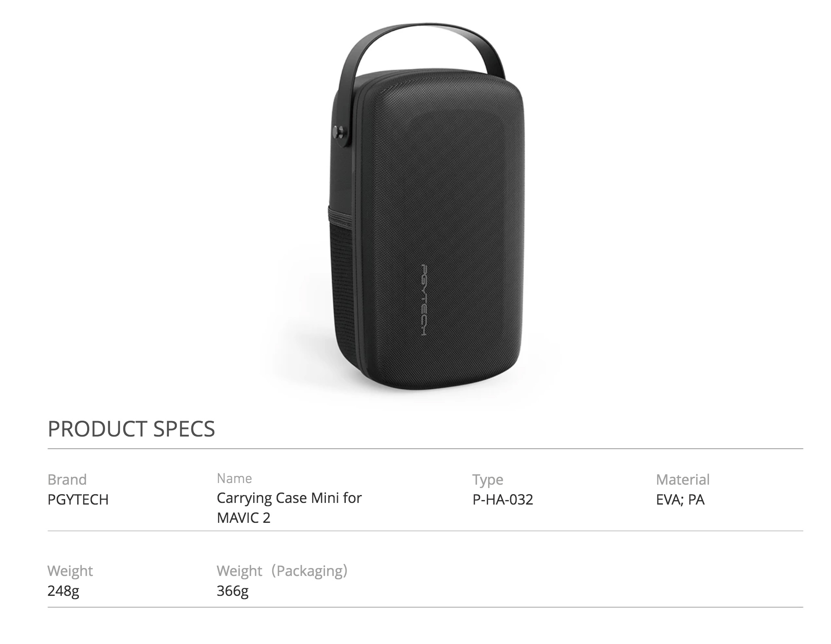Image resolution: width=831 pixels, height=644 pixels.
Task: Click Carrying Case Mini for MAVIC 2 text
Action: click(x=289, y=507)
